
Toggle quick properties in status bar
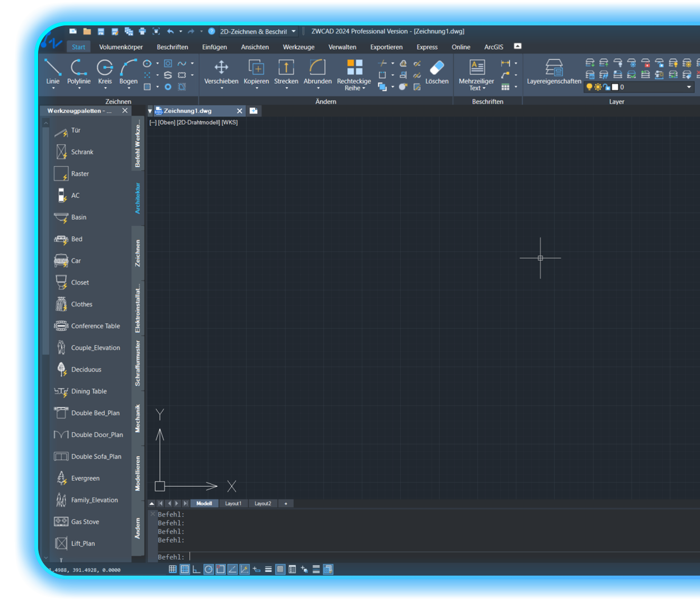point(292,569)
